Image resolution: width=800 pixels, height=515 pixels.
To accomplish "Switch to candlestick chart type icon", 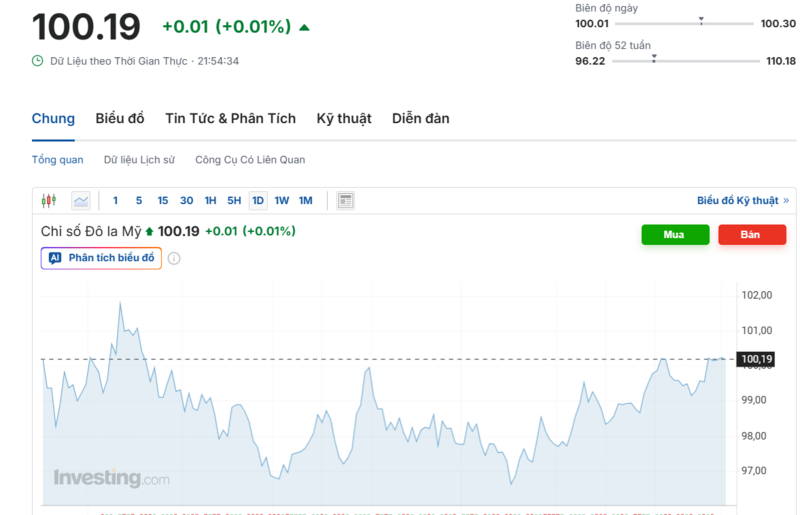I will tap(49, 200).
